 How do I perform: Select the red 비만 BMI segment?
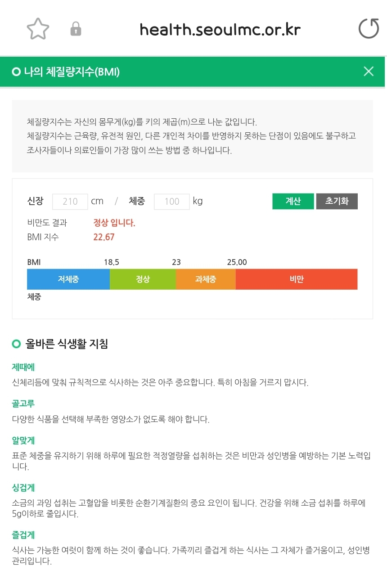tap(297, 279)
